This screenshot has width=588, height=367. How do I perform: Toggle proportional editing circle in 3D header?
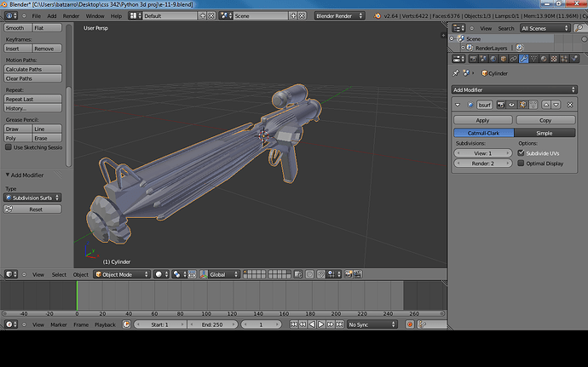(309, 274)
